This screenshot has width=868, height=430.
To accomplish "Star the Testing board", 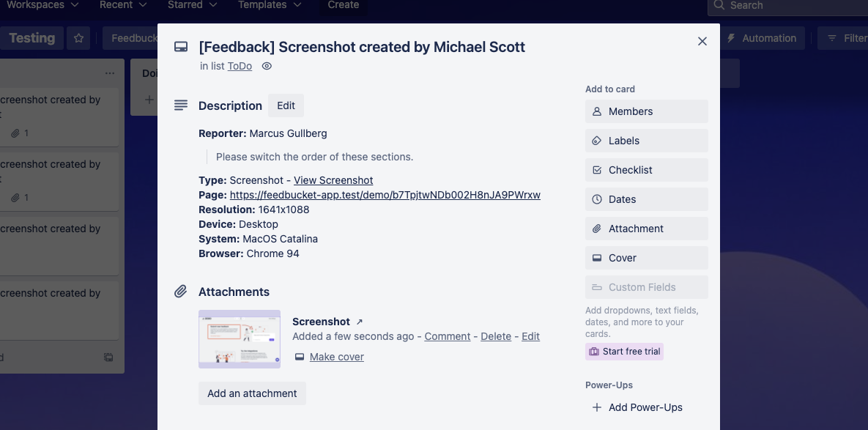I will pos(78,38).
